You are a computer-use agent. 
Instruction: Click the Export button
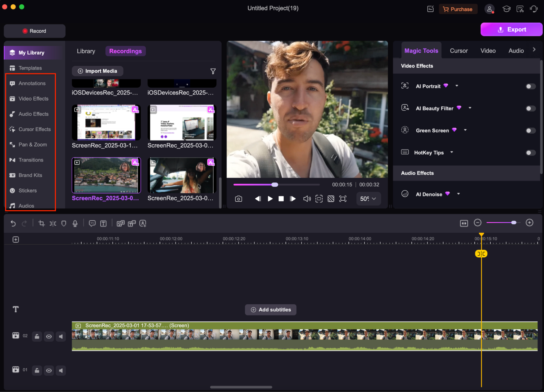pyautogui.click(x=511, y=29)
